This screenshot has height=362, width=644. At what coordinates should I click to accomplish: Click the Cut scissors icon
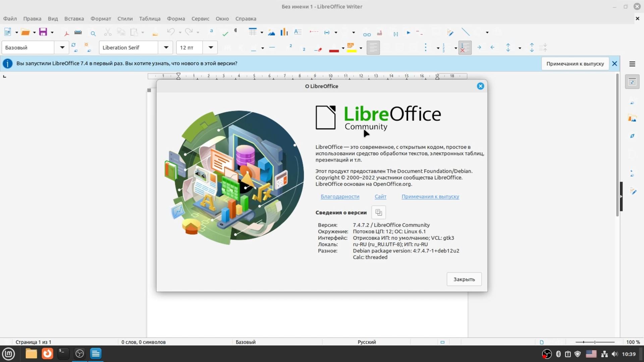107,32
